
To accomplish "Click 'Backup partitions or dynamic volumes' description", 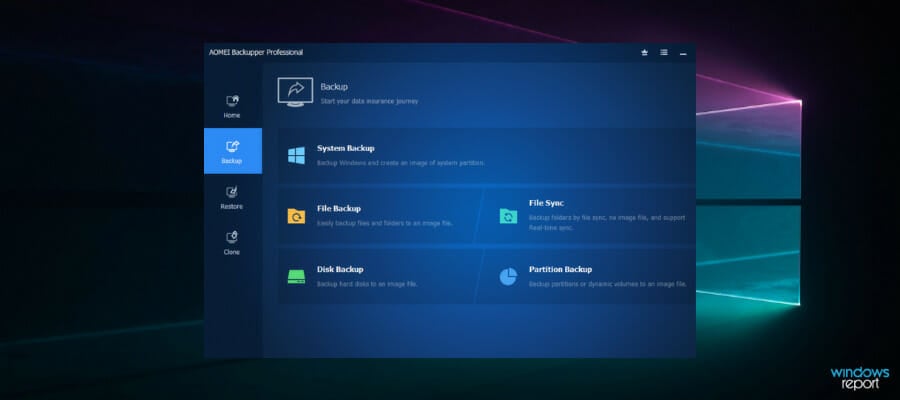I will (607, 284).
